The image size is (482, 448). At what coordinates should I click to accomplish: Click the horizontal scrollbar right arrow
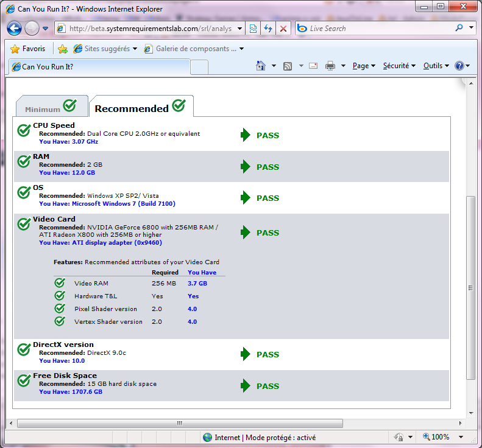pos(460,423)
